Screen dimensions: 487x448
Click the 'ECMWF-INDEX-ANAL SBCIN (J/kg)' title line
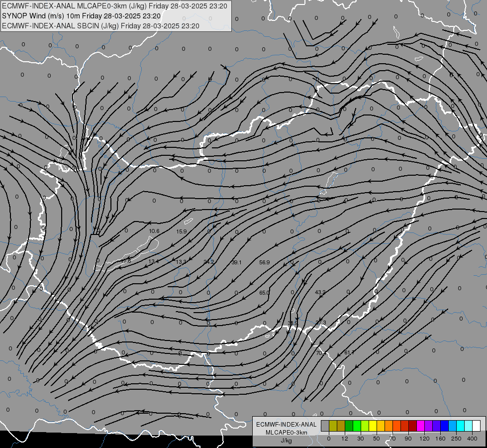coord(60,26)
